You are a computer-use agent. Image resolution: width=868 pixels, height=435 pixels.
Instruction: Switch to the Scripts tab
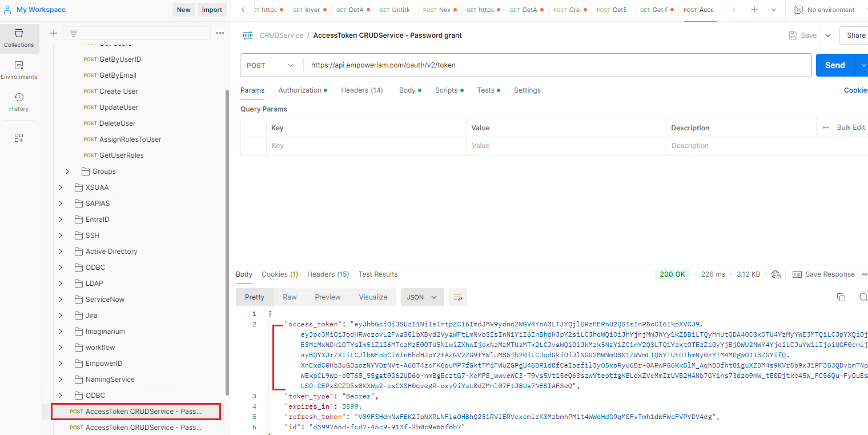pos(449,90)
